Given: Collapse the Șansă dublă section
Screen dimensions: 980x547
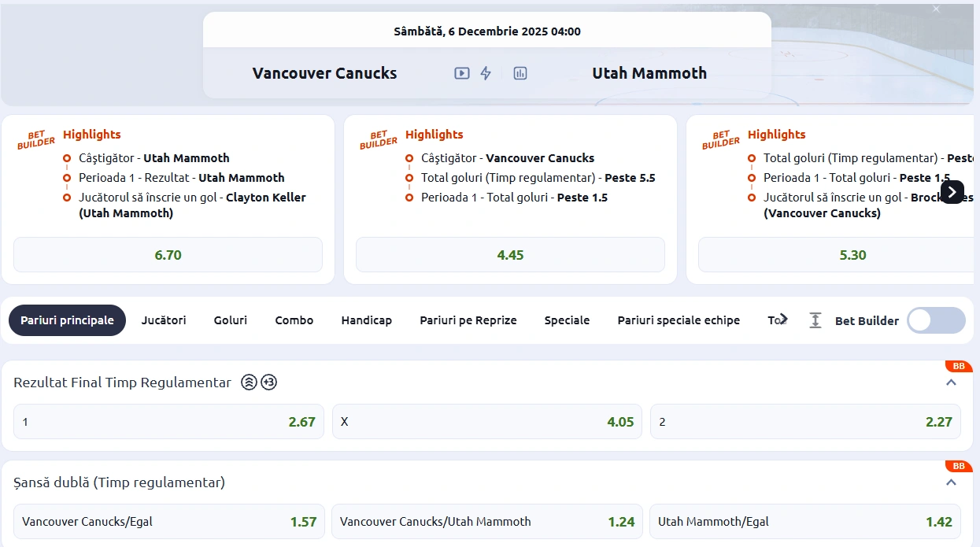Looking at the screenshot, I should point(951,482).
